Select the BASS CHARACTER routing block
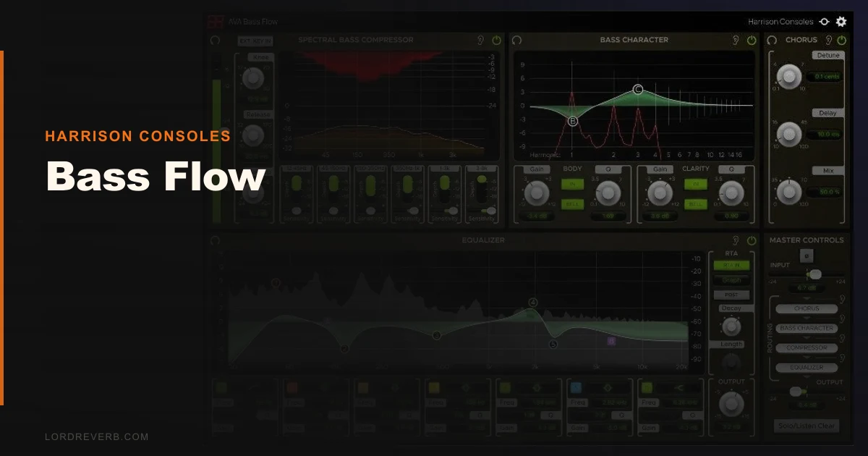The width and height of the screenshot is (868, 456). coord(807,328)
